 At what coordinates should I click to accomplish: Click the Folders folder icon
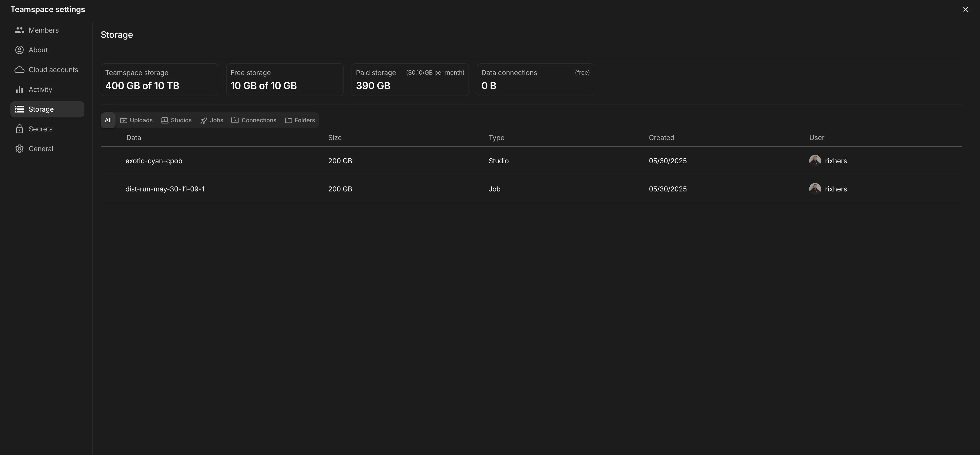click(288, 120)
